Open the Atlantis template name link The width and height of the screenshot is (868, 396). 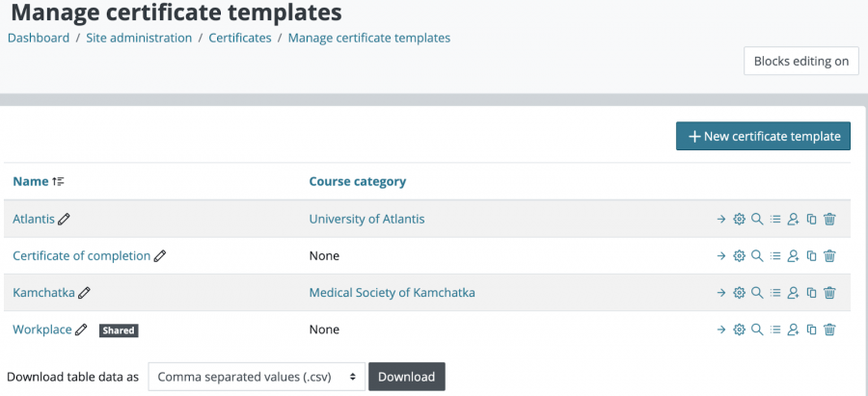click(x=34, y=219)
